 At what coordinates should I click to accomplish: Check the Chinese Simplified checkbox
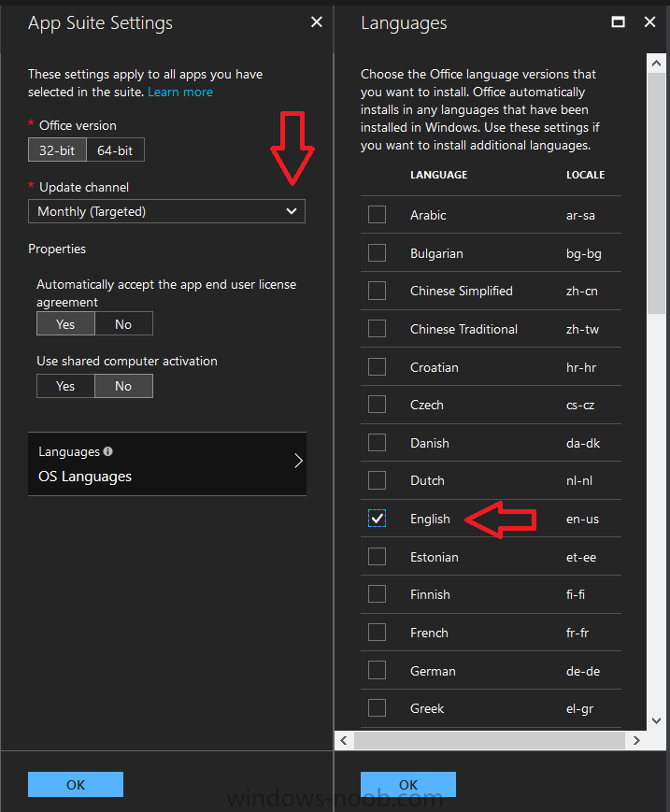(377, 291)
